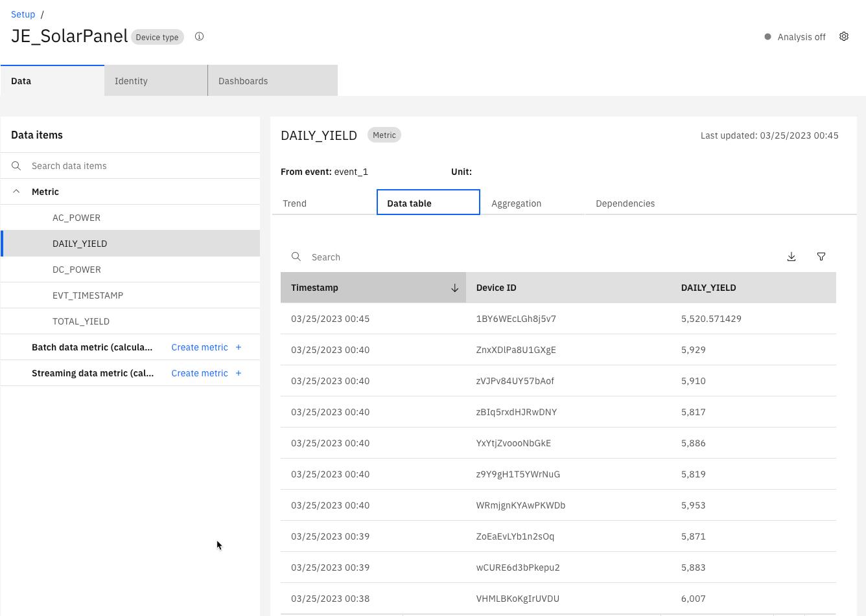The width and height of the screenshot is (866, 616).
Task: Click value 5,520.571429
Action: [711, 319]
